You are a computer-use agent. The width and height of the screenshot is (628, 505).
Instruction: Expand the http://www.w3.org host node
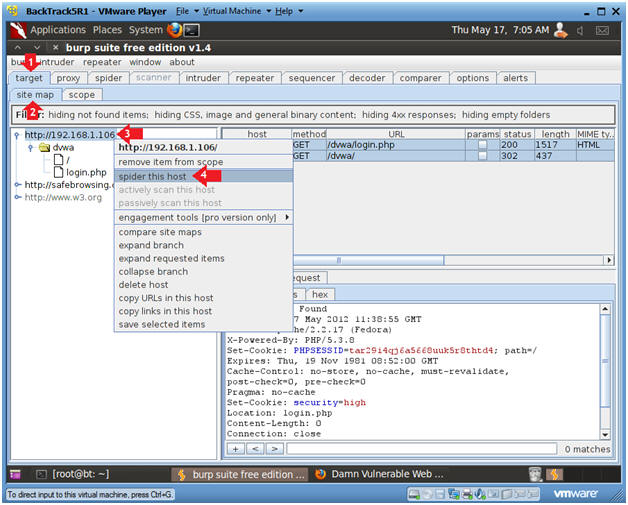[17, 197]
